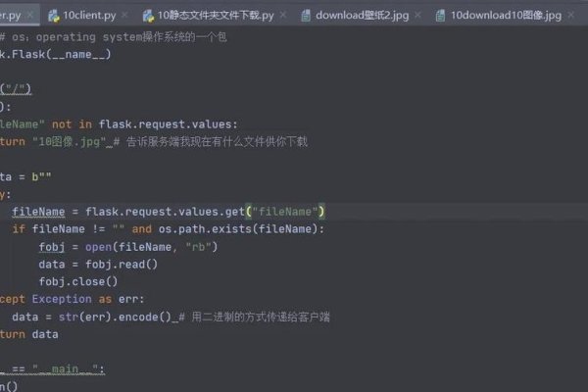Click the Python icon on 10静态文件夹文件下载.py tab
This screenshot has width=588, height=392.
point(149,16)
